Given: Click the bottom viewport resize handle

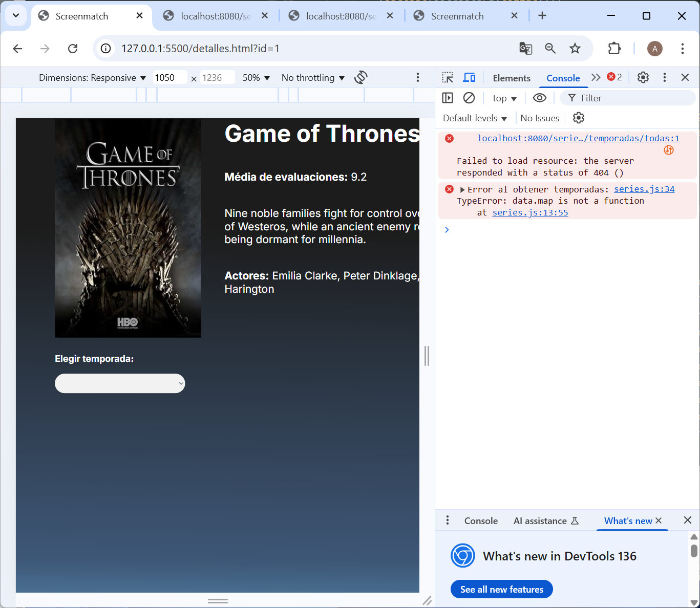Looking at the screenshot, I should (x=218, y=601).
